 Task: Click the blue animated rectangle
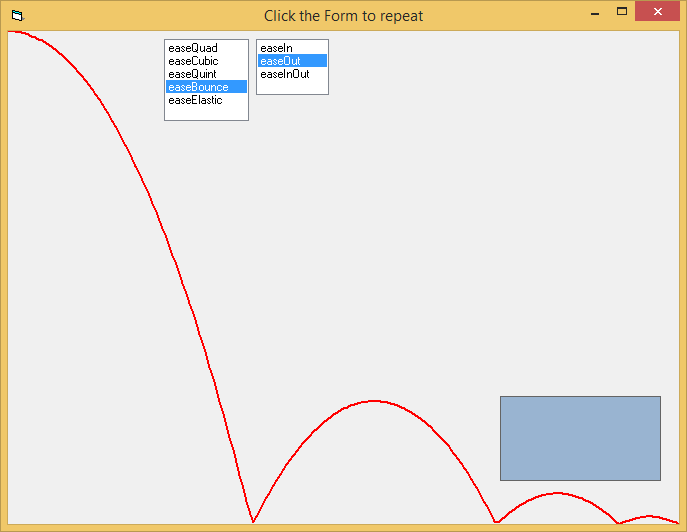pyautogui.click(x=580, y=438)
